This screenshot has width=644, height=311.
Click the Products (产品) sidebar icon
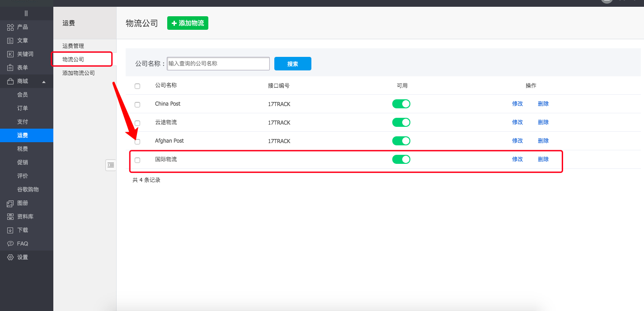[10, 27]
